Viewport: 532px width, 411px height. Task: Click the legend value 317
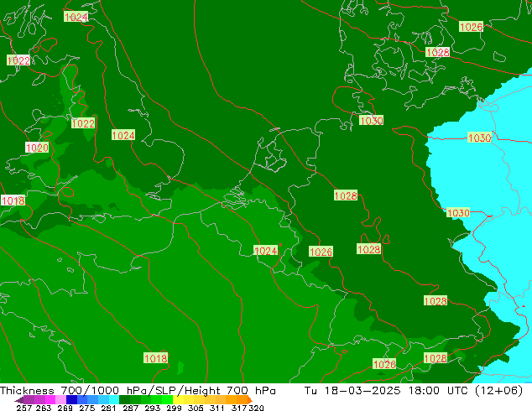(x=239, y=408)
